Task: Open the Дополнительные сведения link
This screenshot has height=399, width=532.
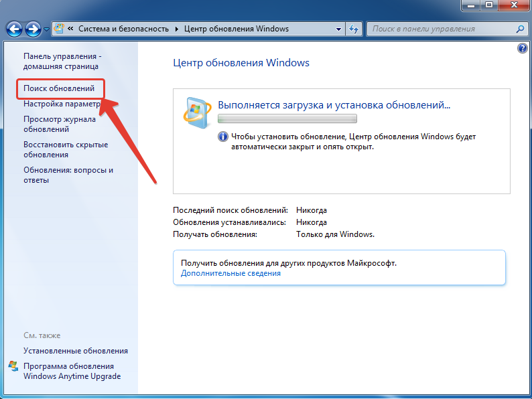Action: click(x=230, y=273)
